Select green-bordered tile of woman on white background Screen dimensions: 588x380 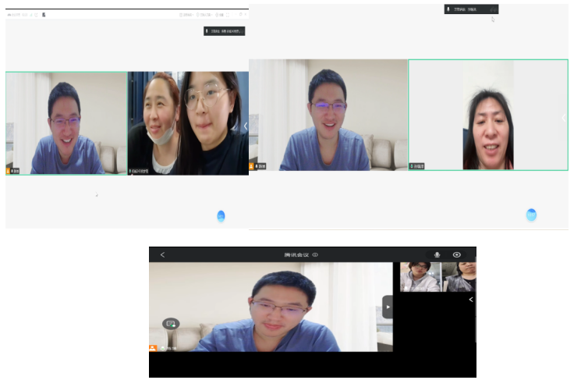[x=487, y=115]
